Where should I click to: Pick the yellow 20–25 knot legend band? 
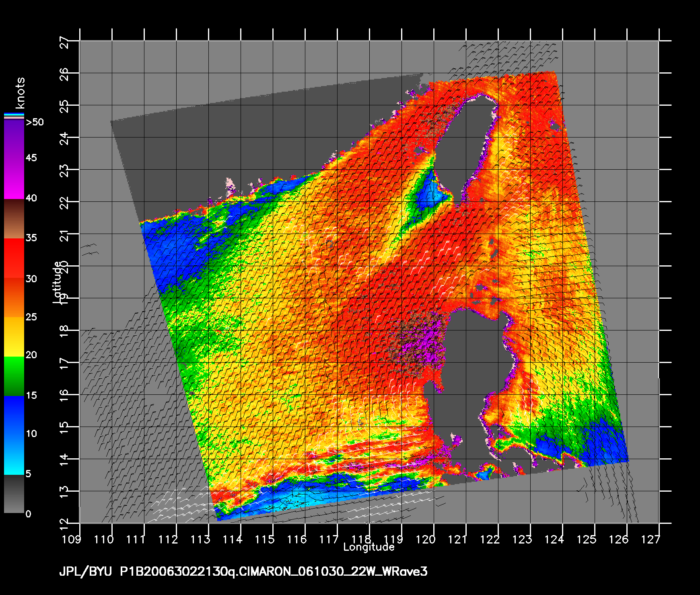pyautogui.click(x=14, y=337)
